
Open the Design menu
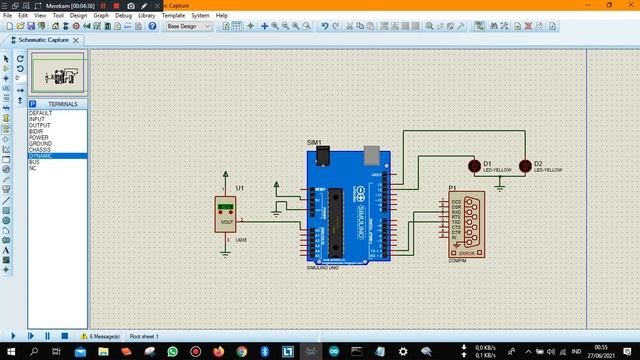pos(78,16)
